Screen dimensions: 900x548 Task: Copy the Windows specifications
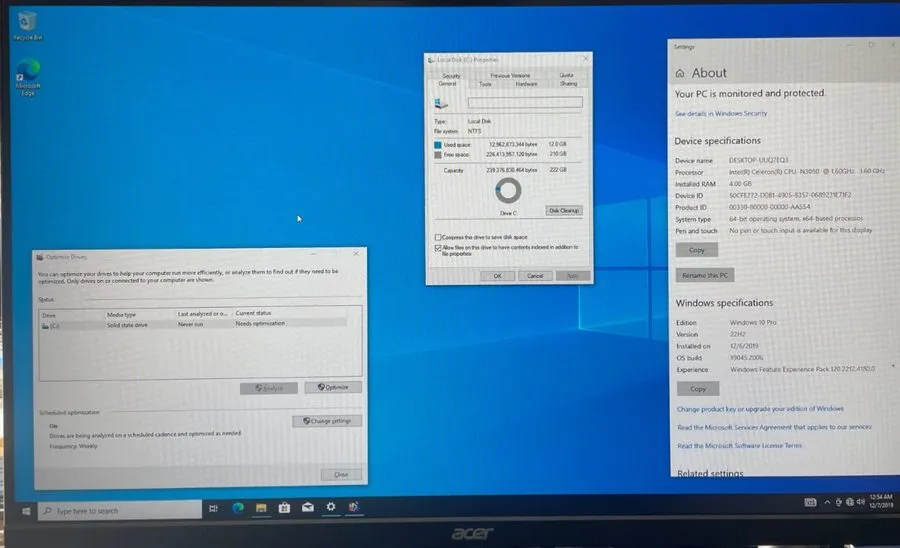(697, 389)
